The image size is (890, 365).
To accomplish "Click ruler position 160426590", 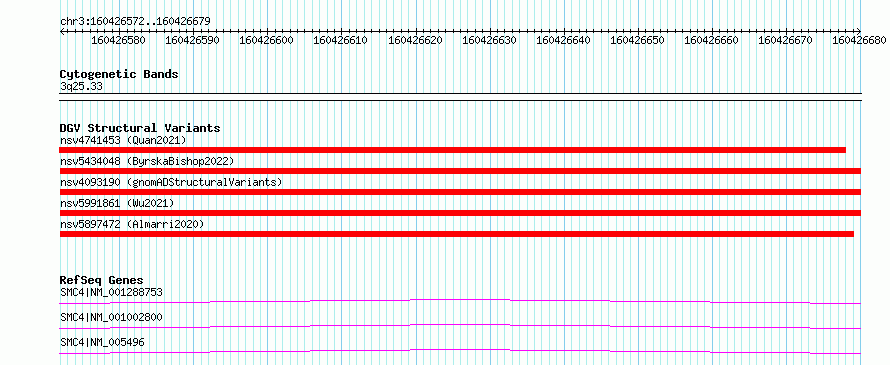I will click(x=192, y=40).
